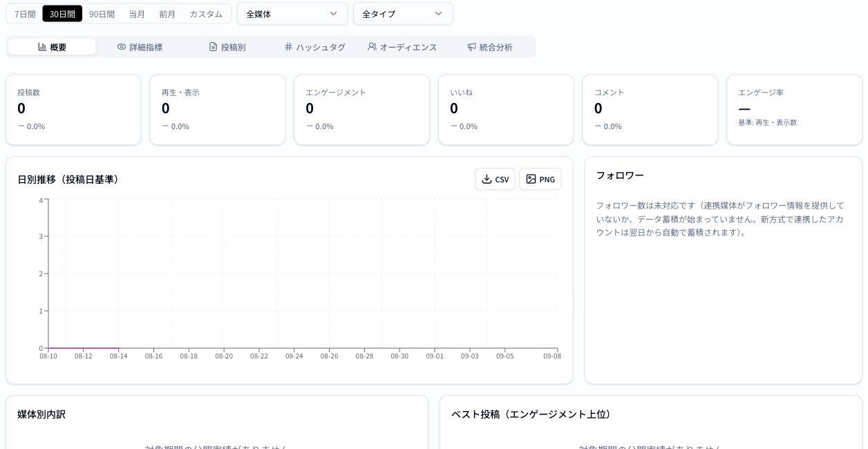Click the 09-01 x-axis date label
Screen dimensions: 868x449
coord(435,356)
